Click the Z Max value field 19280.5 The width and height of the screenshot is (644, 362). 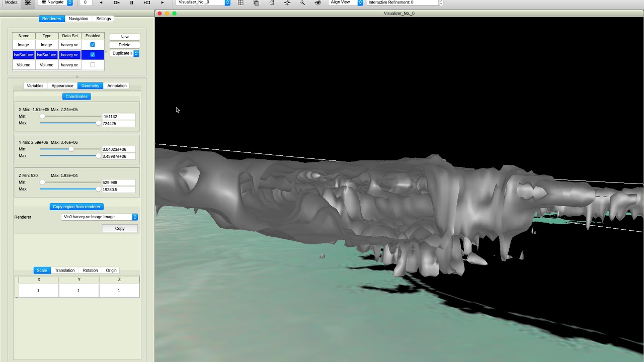point(118,190)
